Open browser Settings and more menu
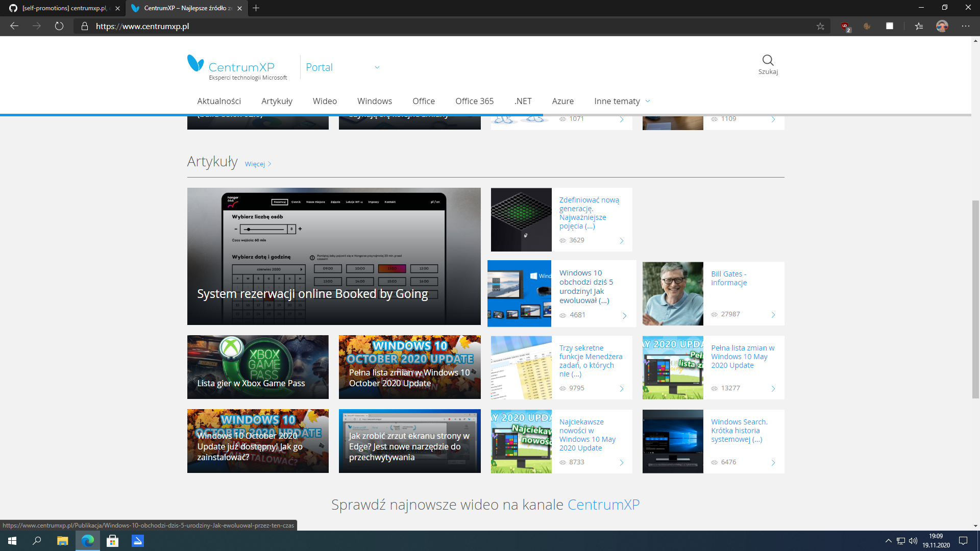This screenshot has height=551, width=980. coord(965,26)
